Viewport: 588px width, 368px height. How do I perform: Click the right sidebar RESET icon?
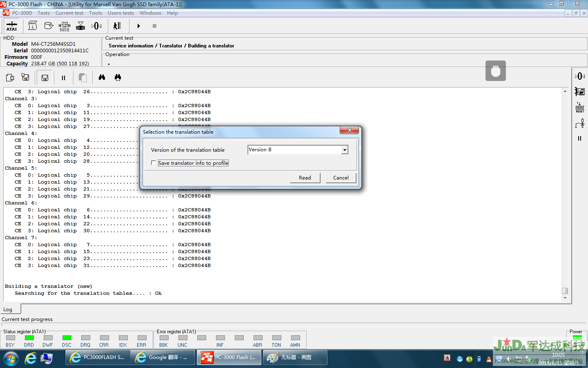point(580,108)
